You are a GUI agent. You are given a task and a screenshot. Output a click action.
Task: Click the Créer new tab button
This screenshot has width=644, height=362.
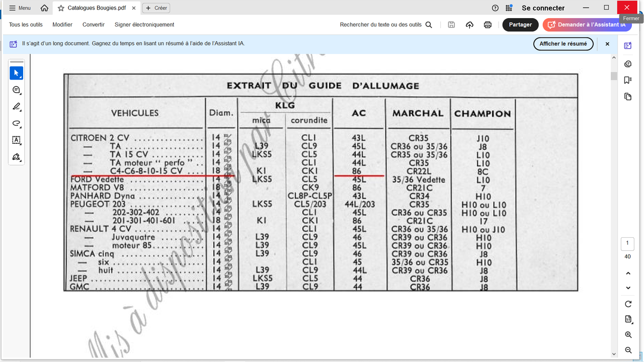[156, 8]
